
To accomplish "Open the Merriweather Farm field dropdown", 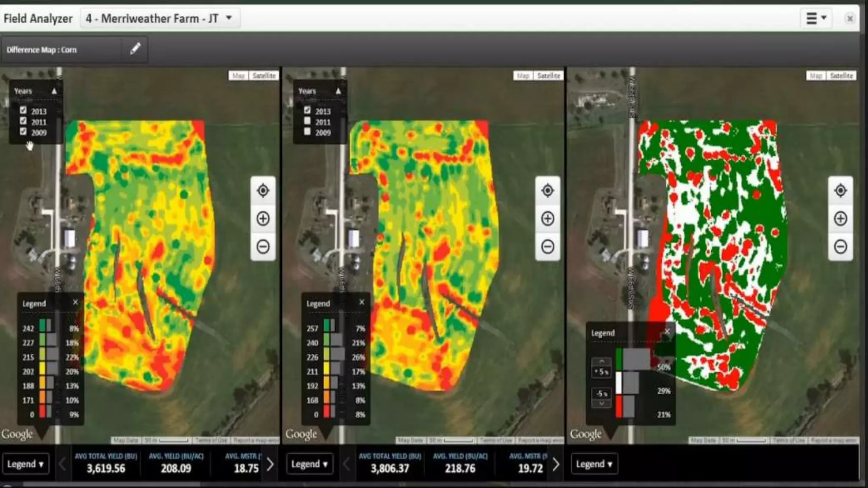I will 160,18.
